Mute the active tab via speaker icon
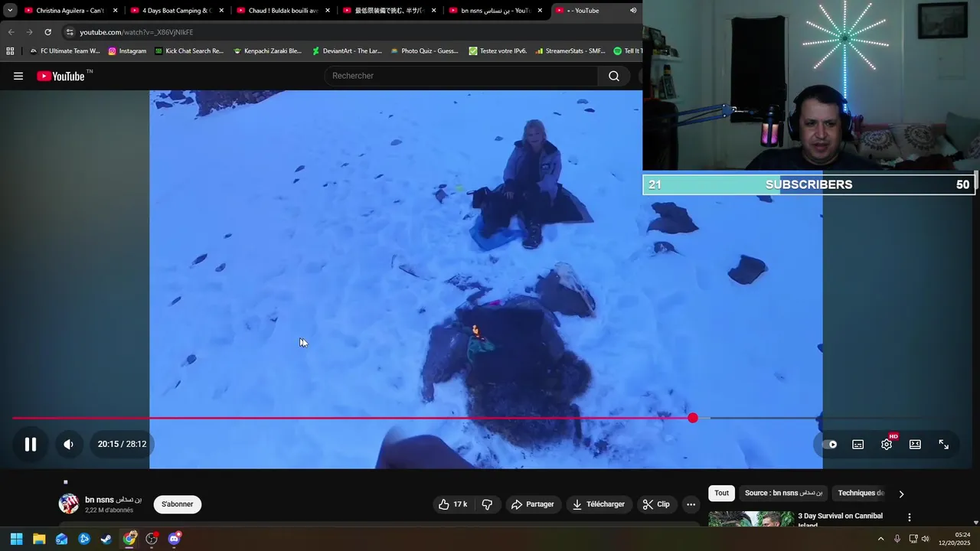980x551 pixels. click(x=633, y=11)
